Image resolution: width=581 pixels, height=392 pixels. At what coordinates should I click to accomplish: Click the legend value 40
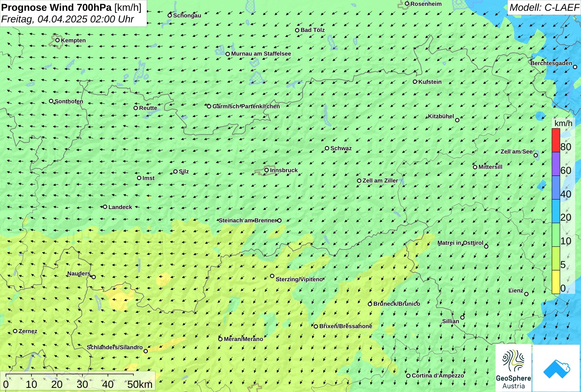click(566, 194)
